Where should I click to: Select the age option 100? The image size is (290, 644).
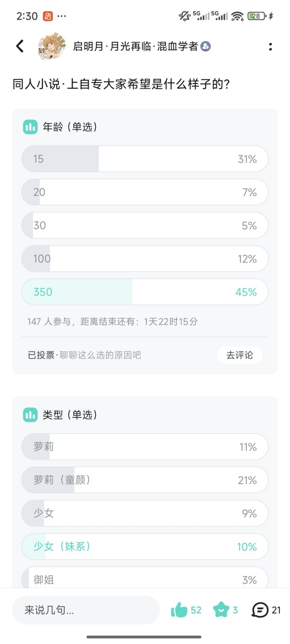(145, 259)
